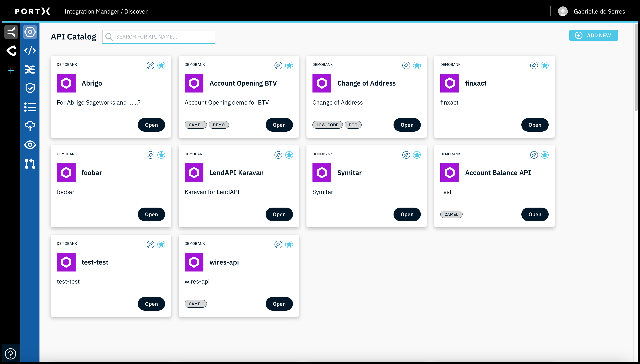Image resolution: width=640 pixels, height=364 pixels.
Task: Toggle favorite star on Change of Address card
Action: pyautogui.click(x=417, y=65)
